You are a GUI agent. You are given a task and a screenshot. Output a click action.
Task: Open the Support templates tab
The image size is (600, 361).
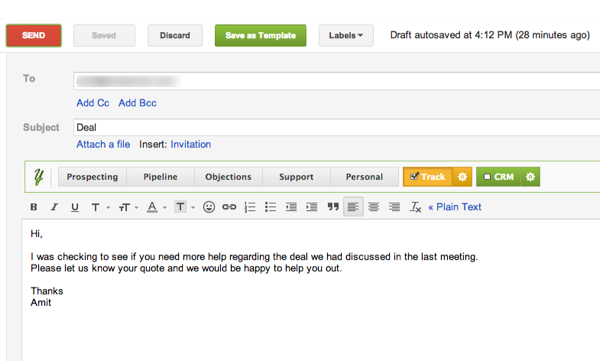click(x=296, y=177)
